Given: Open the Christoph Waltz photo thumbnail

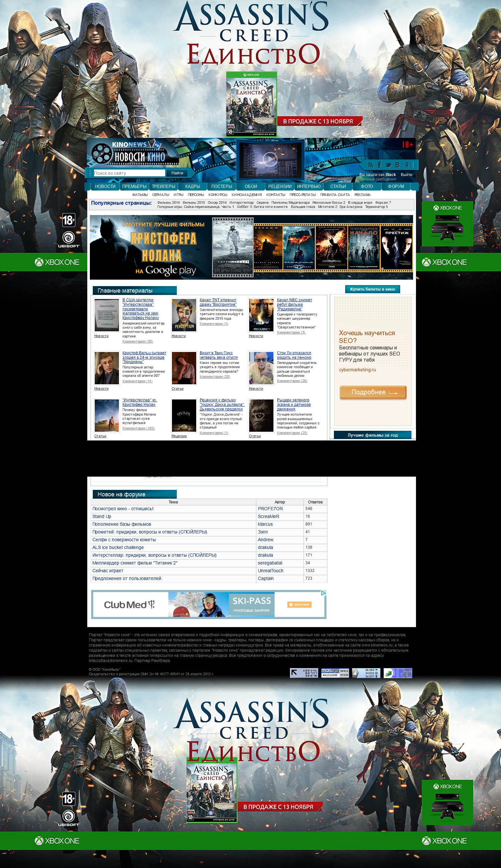Looking at the screenshot, I should pyautogui.click(x=107, y=368).
